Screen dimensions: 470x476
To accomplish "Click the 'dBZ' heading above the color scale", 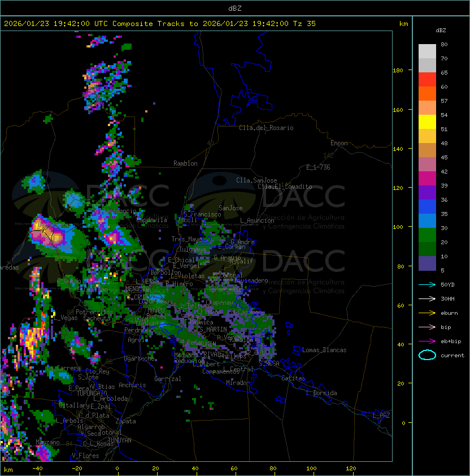I will [x=441, y=31].
